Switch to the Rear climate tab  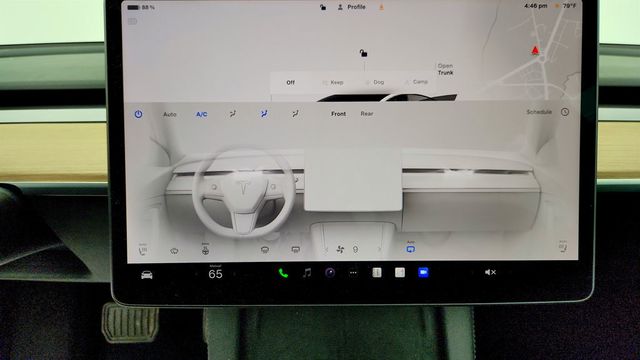pos(367,113)
